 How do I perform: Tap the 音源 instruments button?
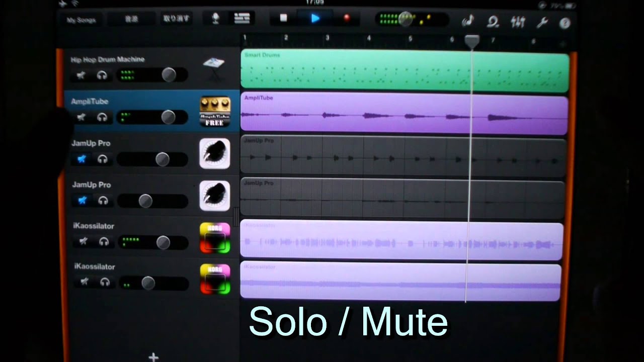tap(131, 20)
